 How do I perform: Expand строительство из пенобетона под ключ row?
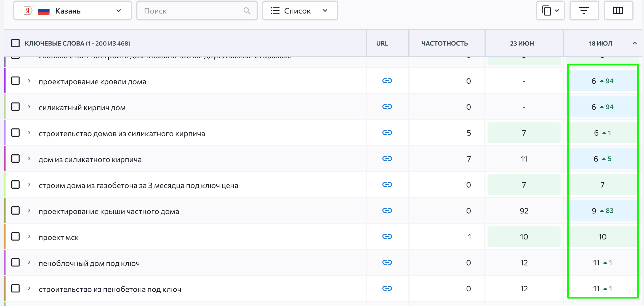pos(29,288)
